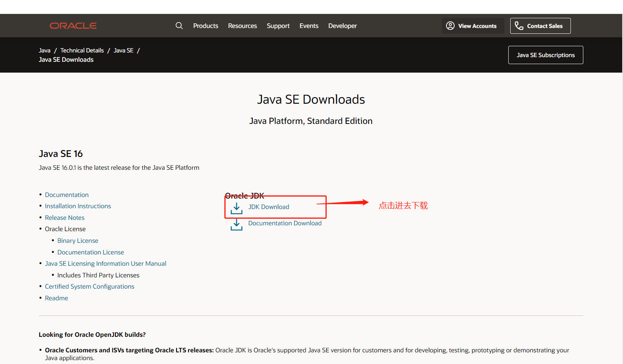Click 'Looking for Oracle OpenJDK builds?' text

click(92, 334)
